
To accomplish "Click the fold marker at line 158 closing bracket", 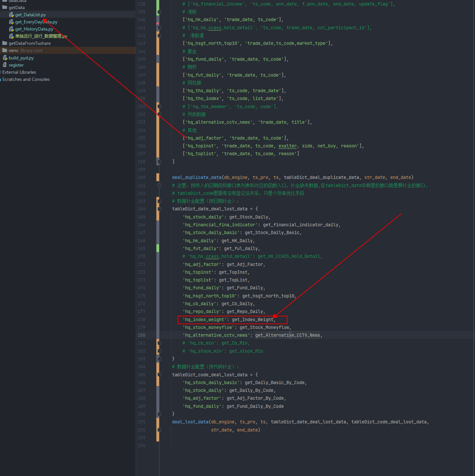I will 159,162.
